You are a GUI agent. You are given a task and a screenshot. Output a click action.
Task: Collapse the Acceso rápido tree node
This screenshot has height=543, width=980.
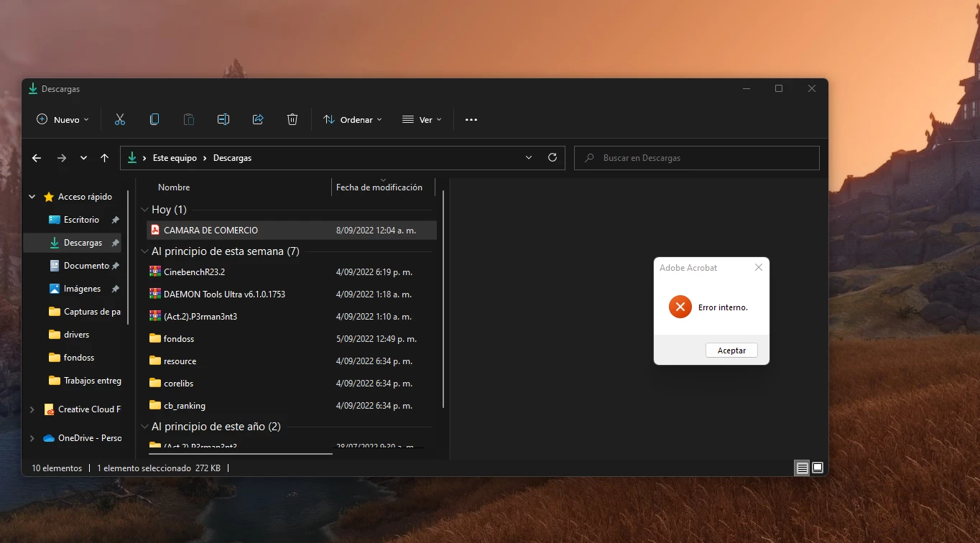[32, 197]
